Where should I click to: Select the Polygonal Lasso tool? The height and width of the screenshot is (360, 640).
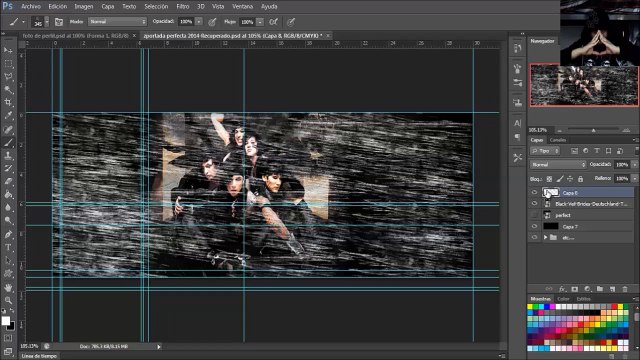(8, 77)
